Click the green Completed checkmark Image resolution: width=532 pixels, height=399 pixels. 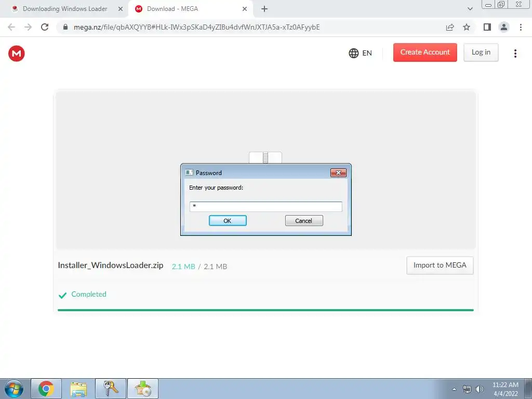click(x=63, y=295)
